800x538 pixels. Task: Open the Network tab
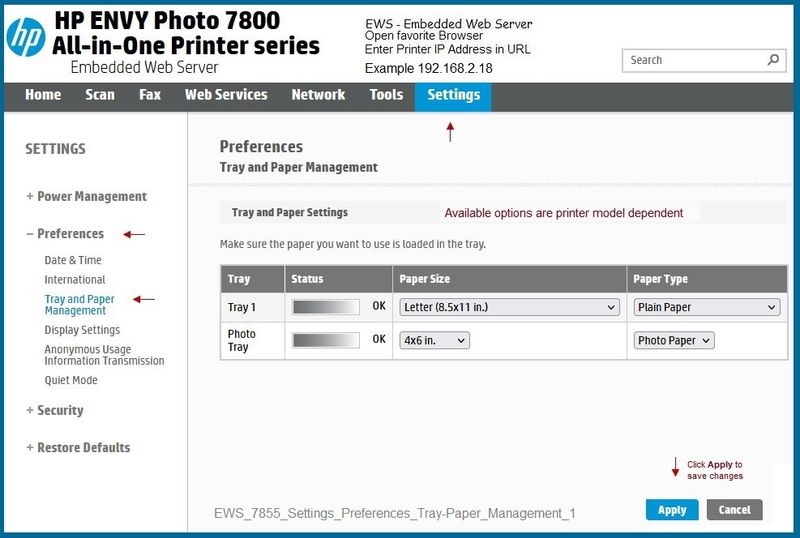tap(318, 95)
